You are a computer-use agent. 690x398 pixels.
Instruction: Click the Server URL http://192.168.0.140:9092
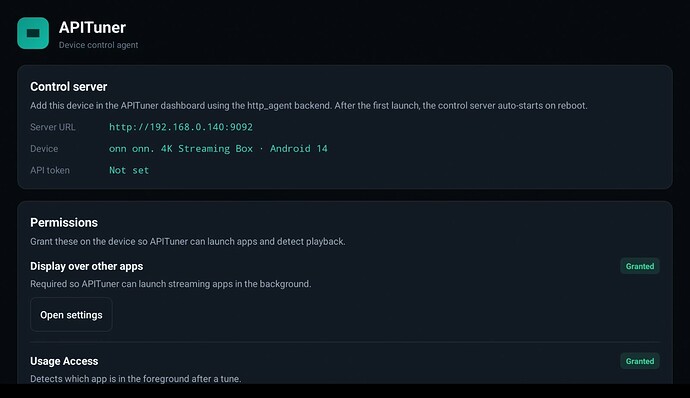point(181,127)
